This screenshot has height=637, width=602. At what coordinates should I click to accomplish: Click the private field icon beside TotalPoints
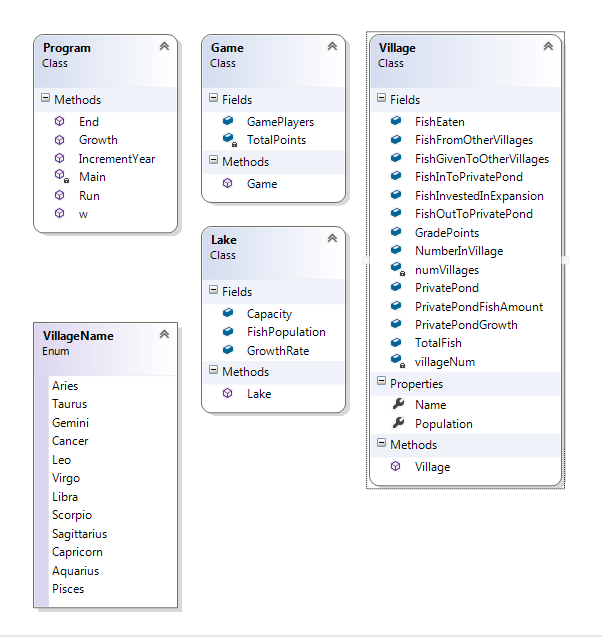tap(228, 140)
